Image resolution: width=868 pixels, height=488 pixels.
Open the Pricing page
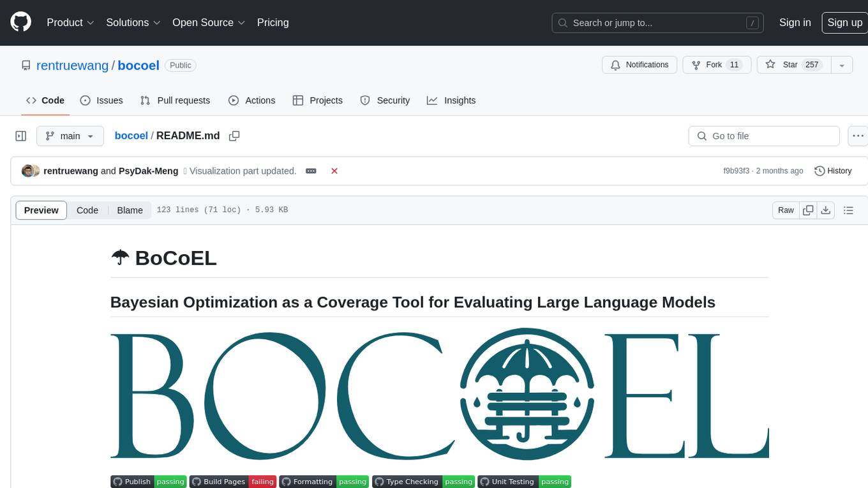point(273,22)
